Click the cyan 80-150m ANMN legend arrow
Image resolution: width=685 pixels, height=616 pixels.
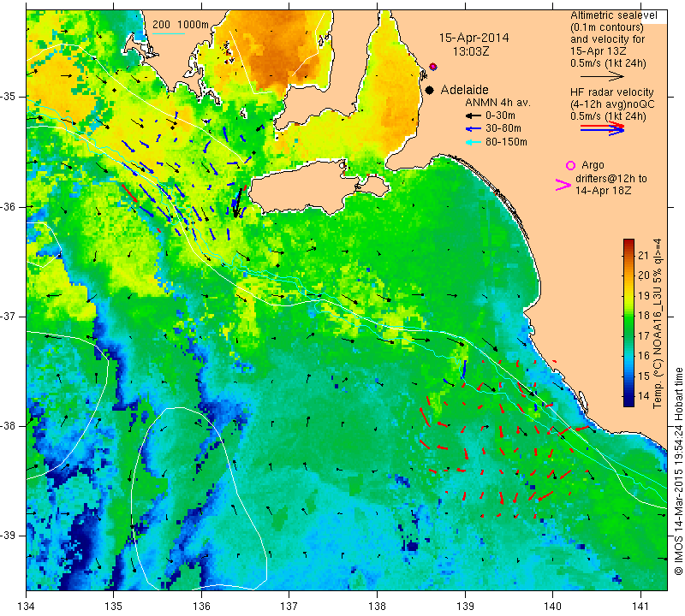[474, 142]
